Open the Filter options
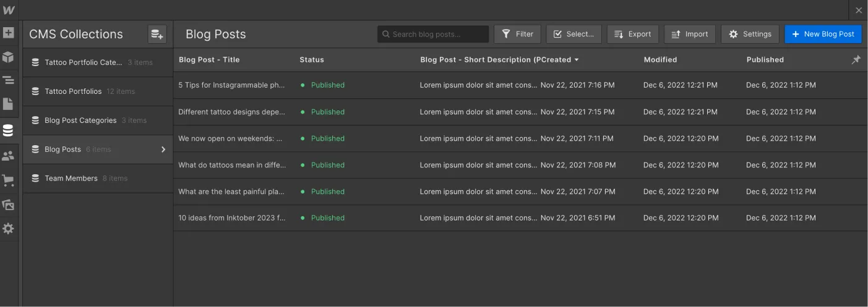The height and width of the screenshot is (307, 868). (x=517, y=34)
